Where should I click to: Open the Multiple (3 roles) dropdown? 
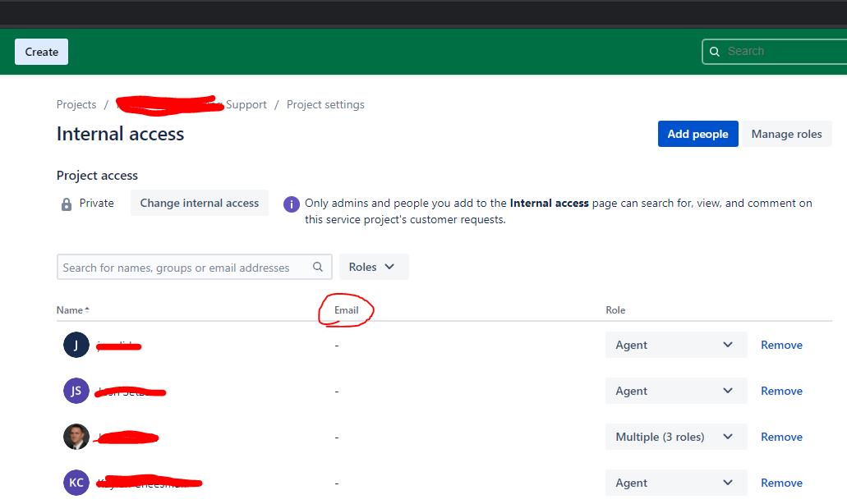676,437
